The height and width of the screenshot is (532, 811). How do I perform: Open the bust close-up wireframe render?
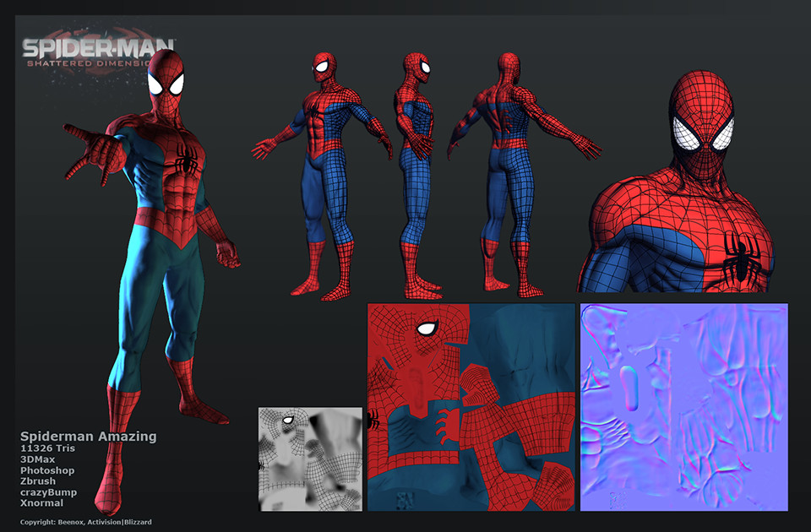coord(677,181)
